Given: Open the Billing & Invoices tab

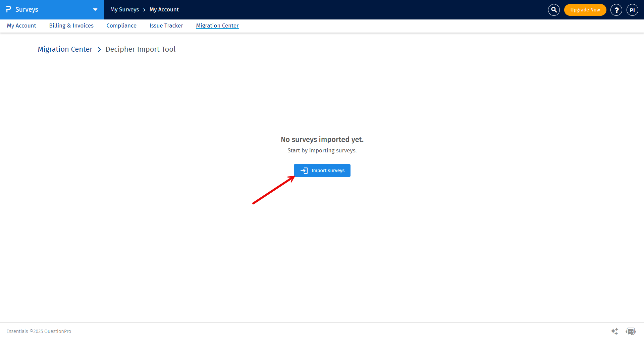Looking at the screenshot, I should pyautogui.click(x=71, y=26).
